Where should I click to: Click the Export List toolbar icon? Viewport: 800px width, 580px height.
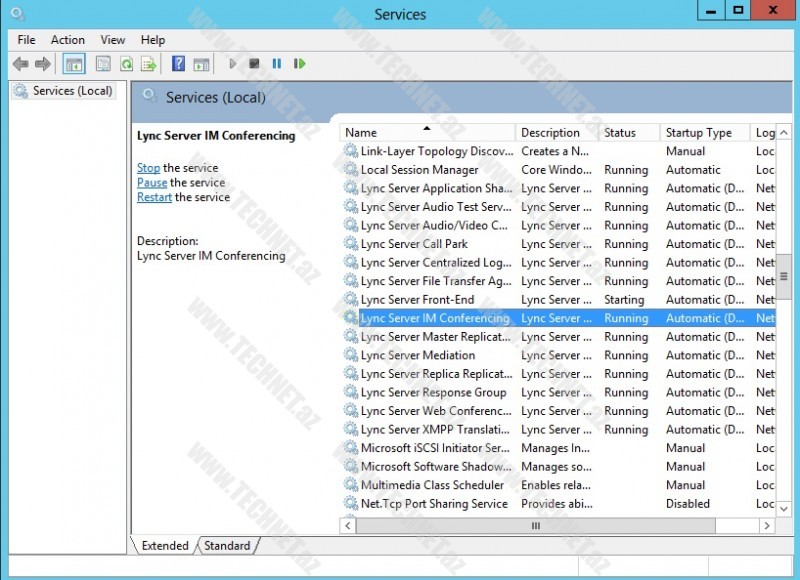click(148, 63)
